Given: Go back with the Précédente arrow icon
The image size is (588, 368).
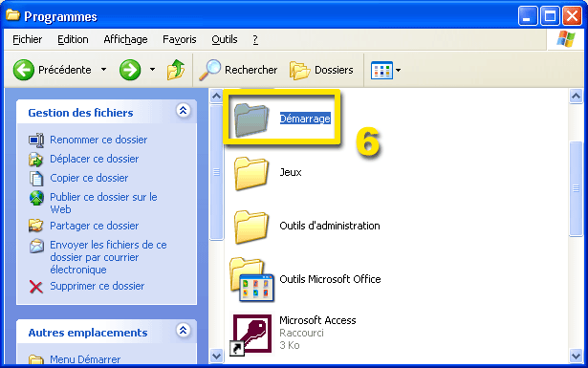Looking at the screenshot, I should (24, 70).
